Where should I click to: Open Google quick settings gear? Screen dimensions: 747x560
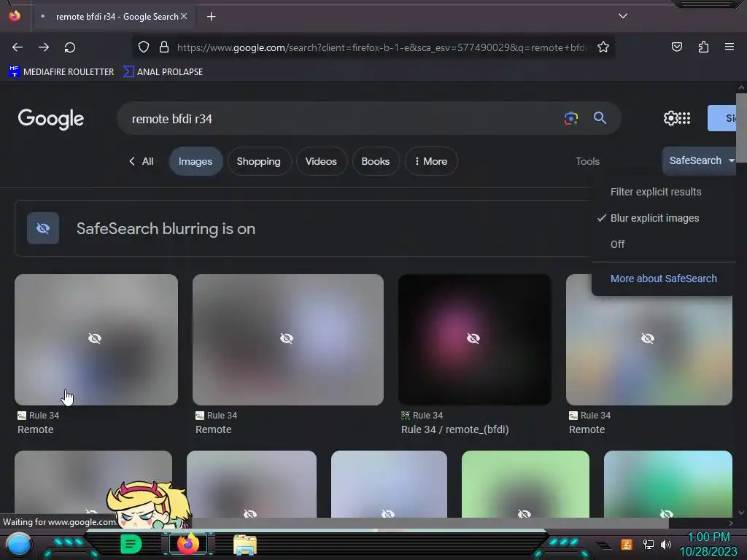670,118
